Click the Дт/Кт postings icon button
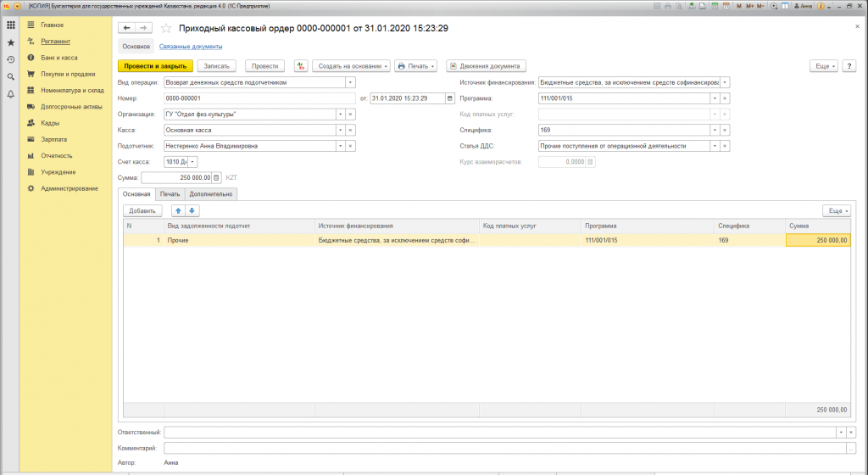 (x=301, y=65)
